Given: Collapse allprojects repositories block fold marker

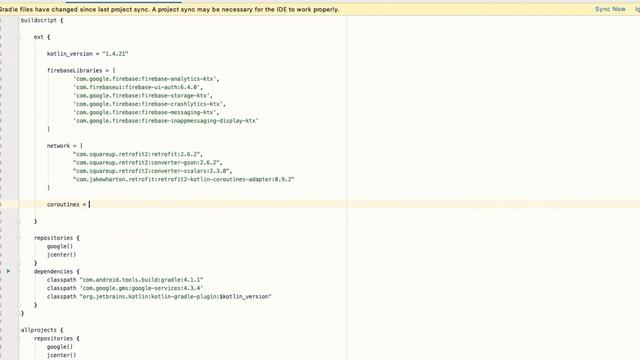Looking at the screenshot, I should pos(19,338).
